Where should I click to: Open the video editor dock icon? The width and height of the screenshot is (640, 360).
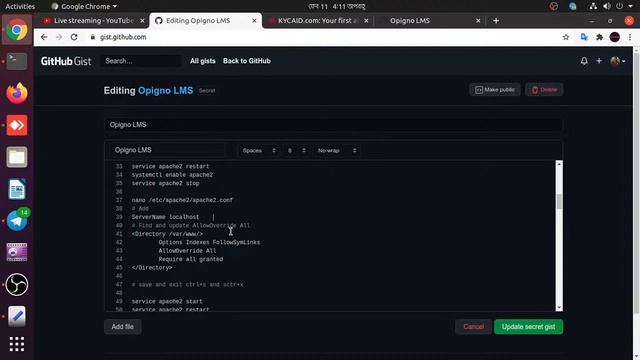click(x=17, y=252)
